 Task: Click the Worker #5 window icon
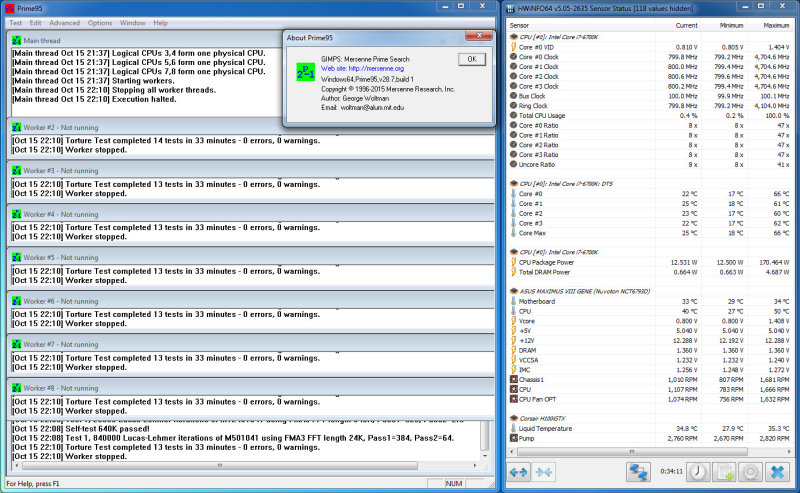click(16, 258)
